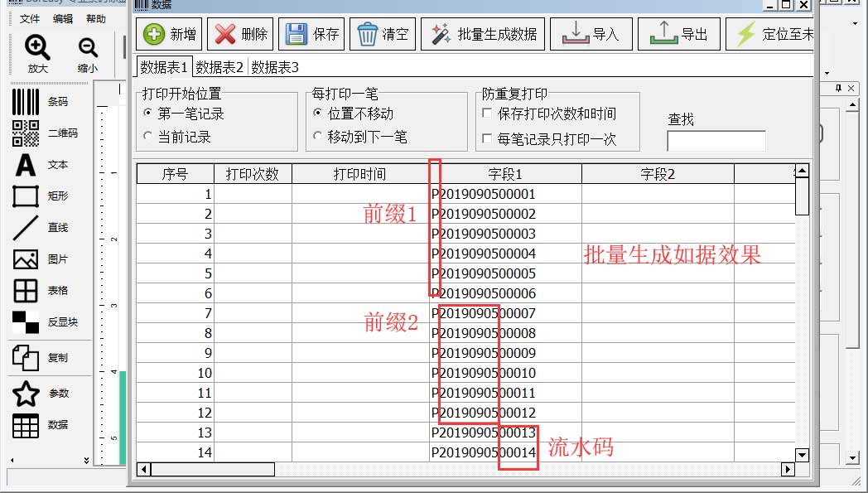Select 当前记录 radio button
The image size is (868, 493).
(148, 137)
